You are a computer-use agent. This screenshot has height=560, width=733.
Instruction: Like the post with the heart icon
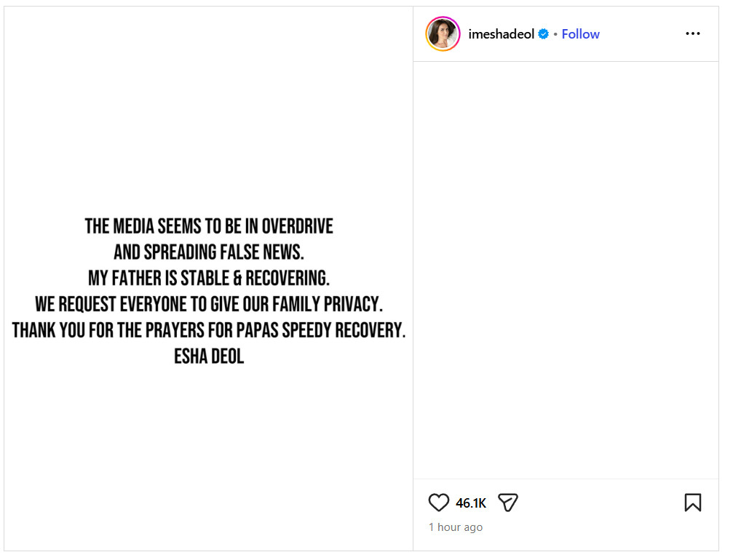438,503
